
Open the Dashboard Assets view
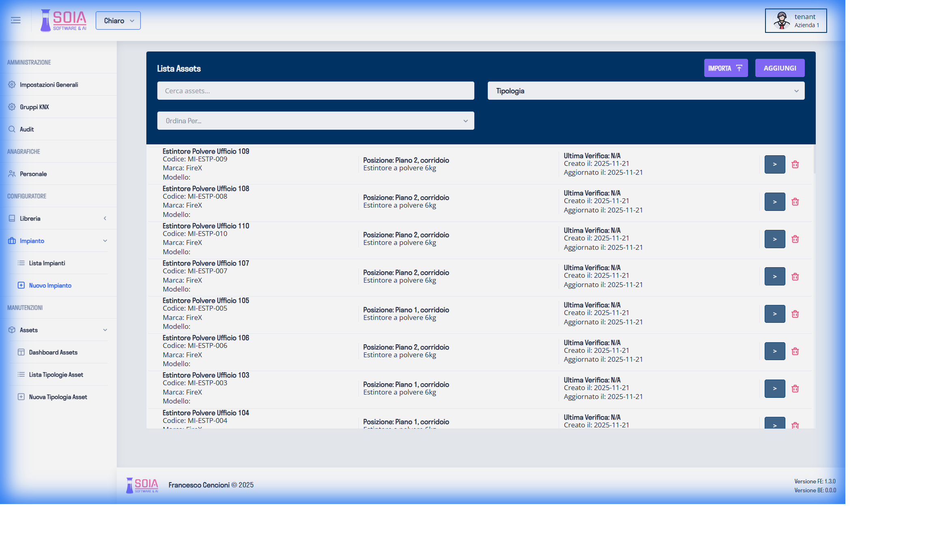(53, 352)
